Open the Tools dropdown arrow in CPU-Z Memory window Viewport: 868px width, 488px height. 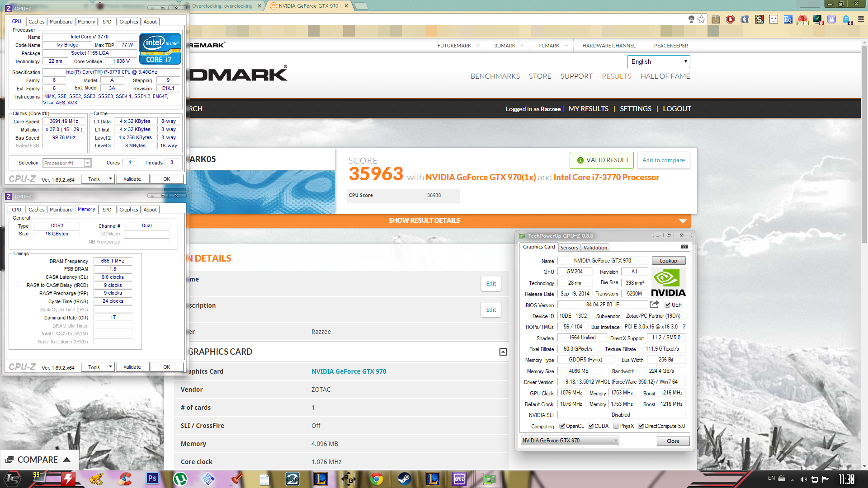coord(110,367)
